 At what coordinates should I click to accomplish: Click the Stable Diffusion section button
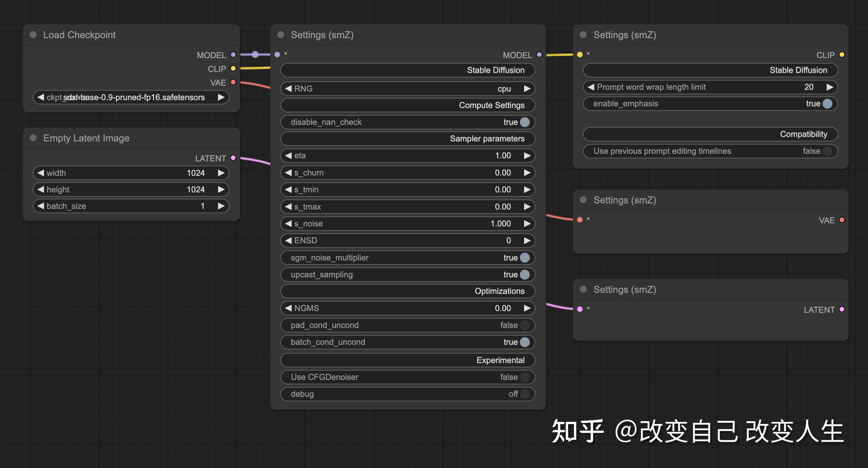(408, 70)
